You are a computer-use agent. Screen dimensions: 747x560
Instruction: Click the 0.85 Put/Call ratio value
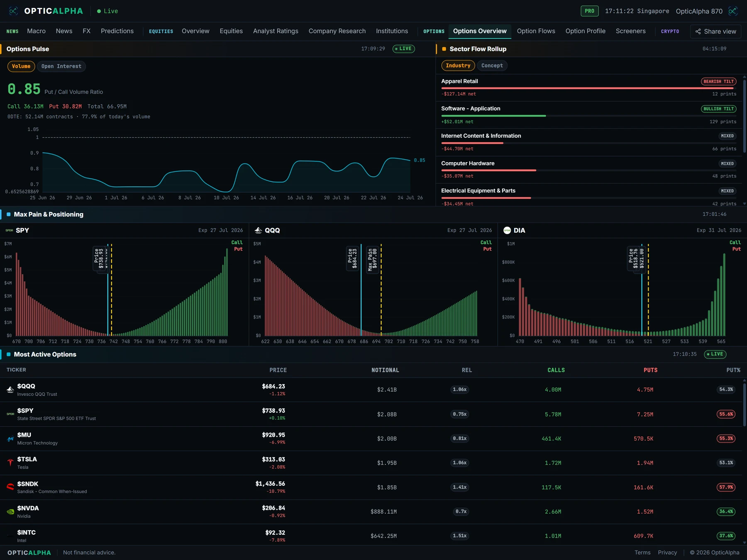coord(24,89)
